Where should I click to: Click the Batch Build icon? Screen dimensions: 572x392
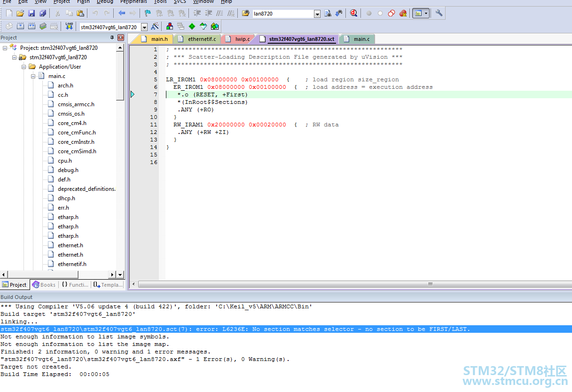coord(43,27)
